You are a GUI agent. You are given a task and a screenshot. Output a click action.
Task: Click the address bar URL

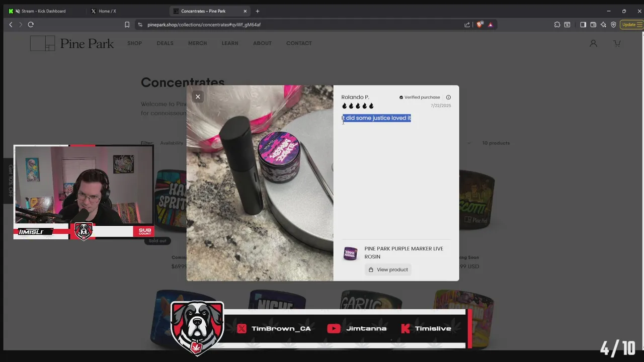(204, 25)
